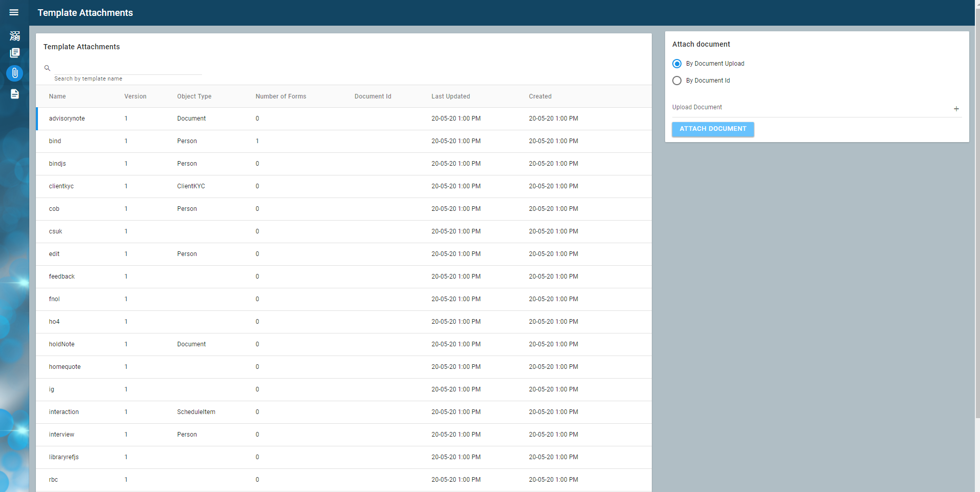Image resolution: width=980 pixels, height=492 pixels.
Task: Sort table by the Name column header
Action: tap(57, 96)
